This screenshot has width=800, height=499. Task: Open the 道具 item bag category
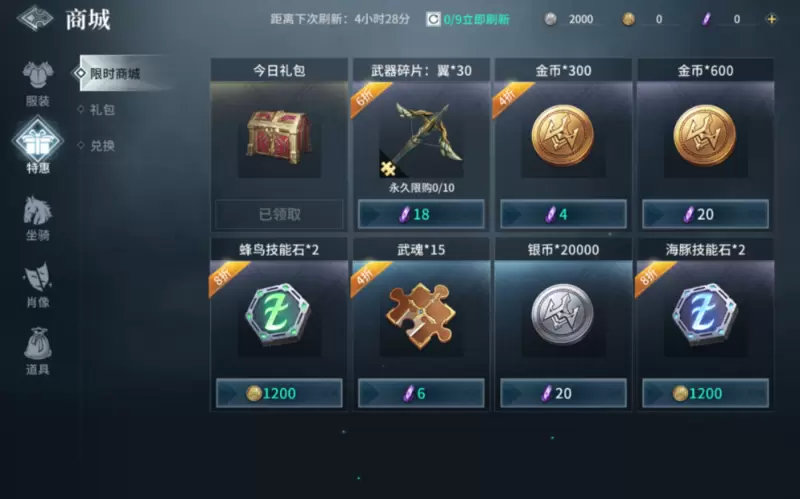click(38, 351)
